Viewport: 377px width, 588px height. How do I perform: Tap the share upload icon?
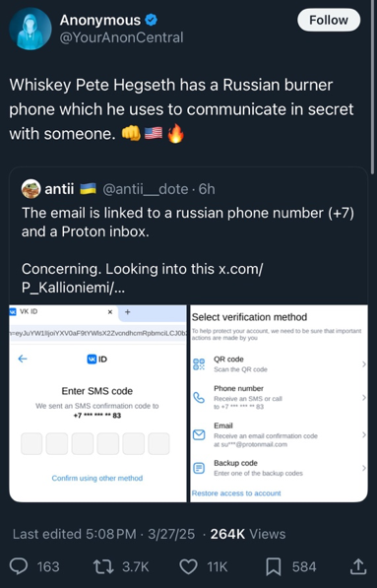[x=358, y=566]
